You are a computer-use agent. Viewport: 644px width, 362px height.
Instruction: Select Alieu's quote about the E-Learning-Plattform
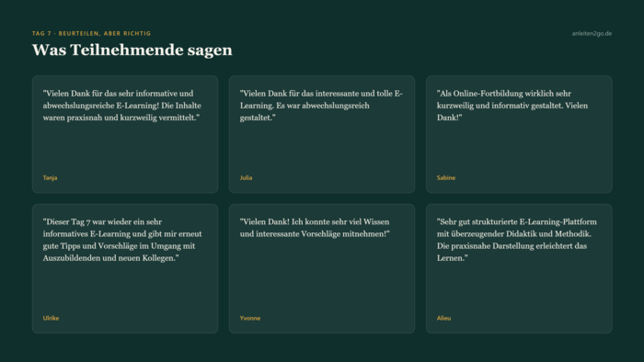click(517, 240)
